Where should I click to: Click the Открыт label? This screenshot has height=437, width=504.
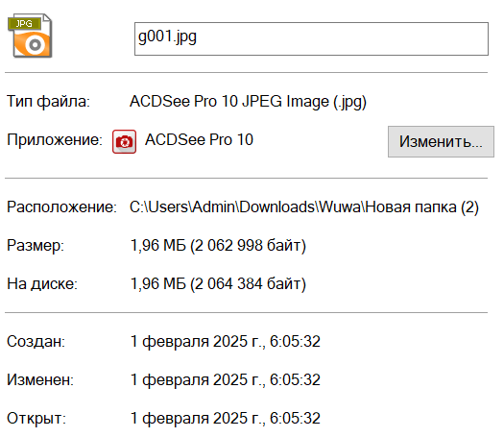coord(36,419)
